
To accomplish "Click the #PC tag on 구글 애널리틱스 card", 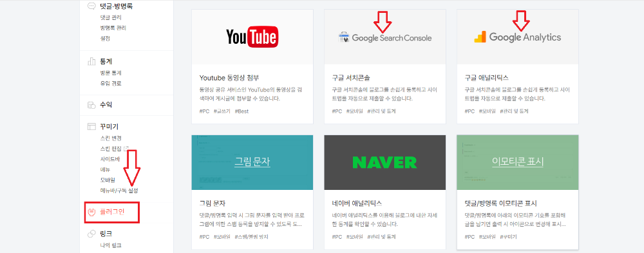I will coord(469,111).
